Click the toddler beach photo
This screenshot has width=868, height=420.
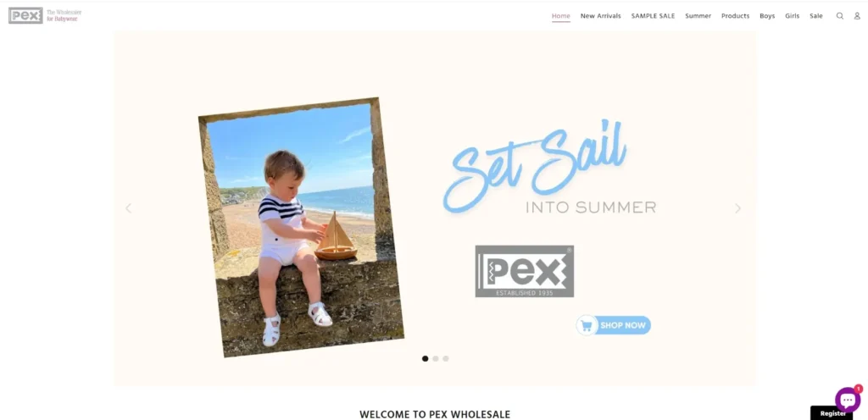pyautogui.click(x=301, y=227)
